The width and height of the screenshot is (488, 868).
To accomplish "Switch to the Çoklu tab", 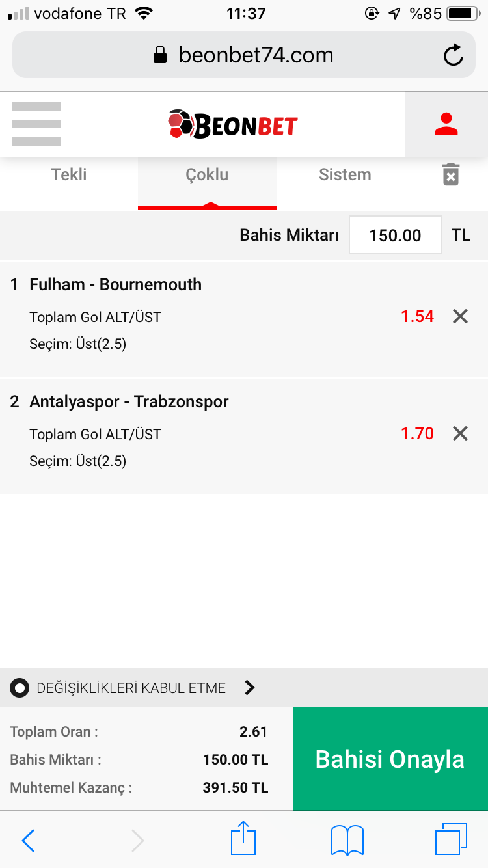I will (x=207, y=175).
